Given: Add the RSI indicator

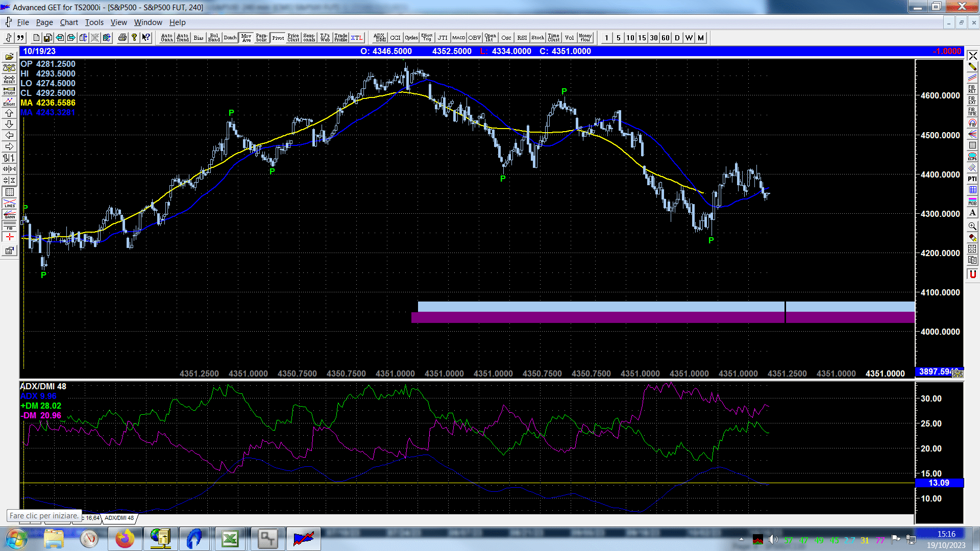Looking at the screenshot, I should [x=522, y=38].
